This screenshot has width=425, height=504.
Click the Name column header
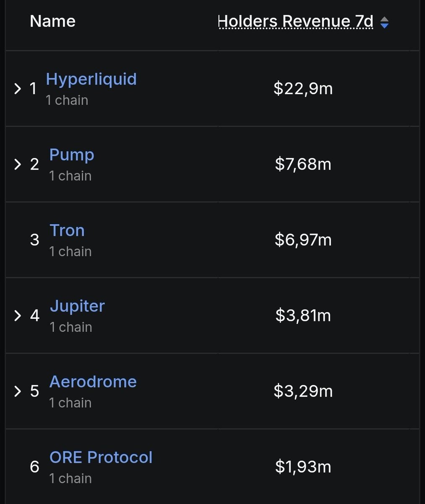pyautogui.click(x=52, y=21)
